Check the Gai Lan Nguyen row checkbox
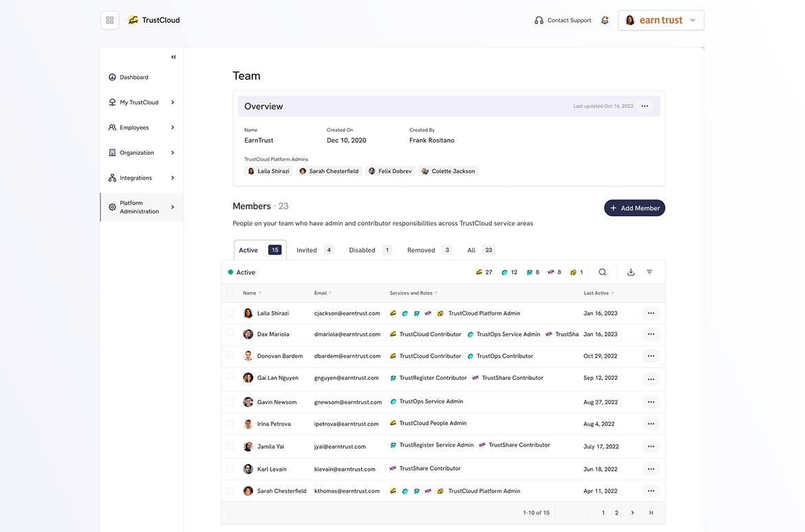Viewport: 805px width, 532px height. click(230, 376)
